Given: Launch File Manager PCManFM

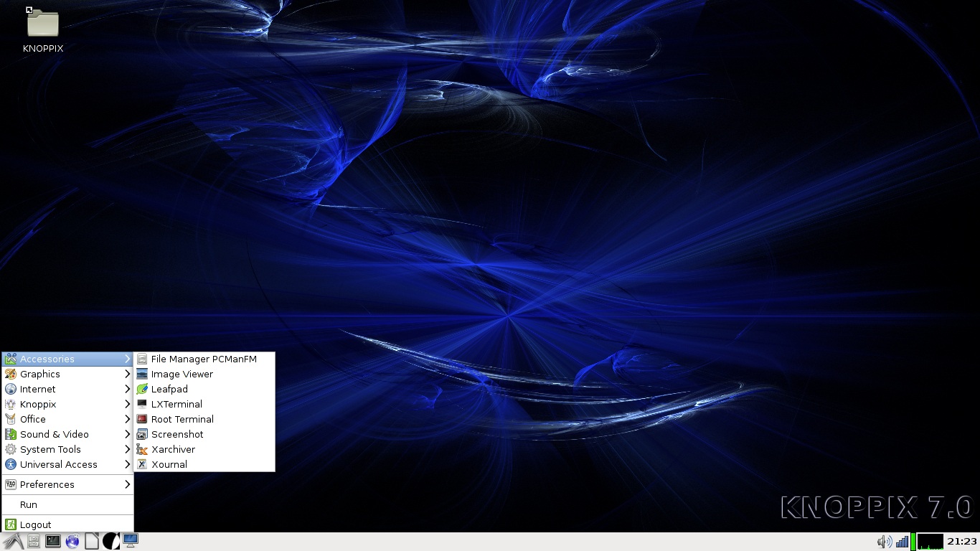Looking at the screenshot, I should pos(204,359).
